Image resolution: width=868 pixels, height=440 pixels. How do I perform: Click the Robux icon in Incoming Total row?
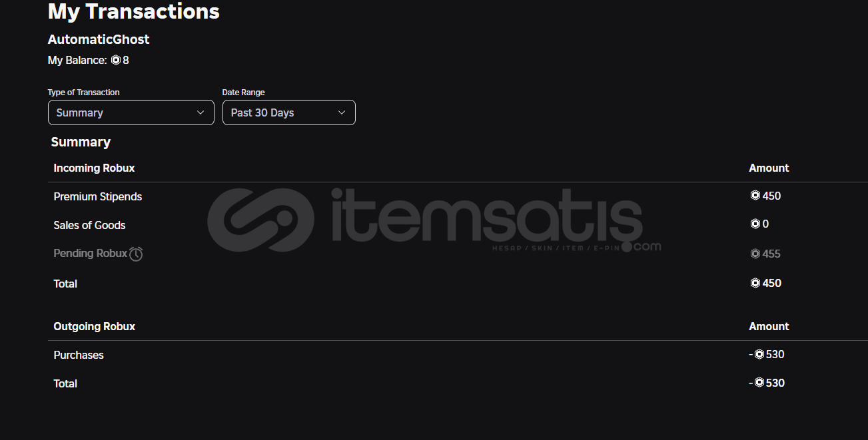point(755,283)
